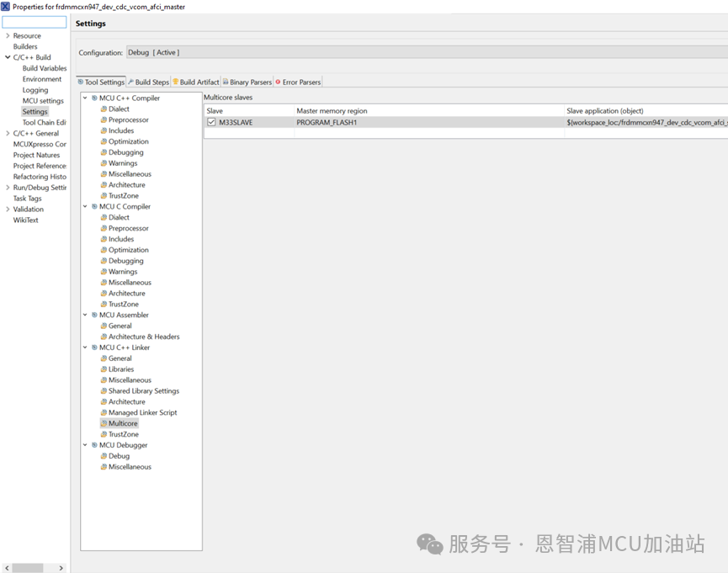Select the PROGRAM_FLASH1 memory region cell
This screenshot has width=728, height=573.
point(429,123)
